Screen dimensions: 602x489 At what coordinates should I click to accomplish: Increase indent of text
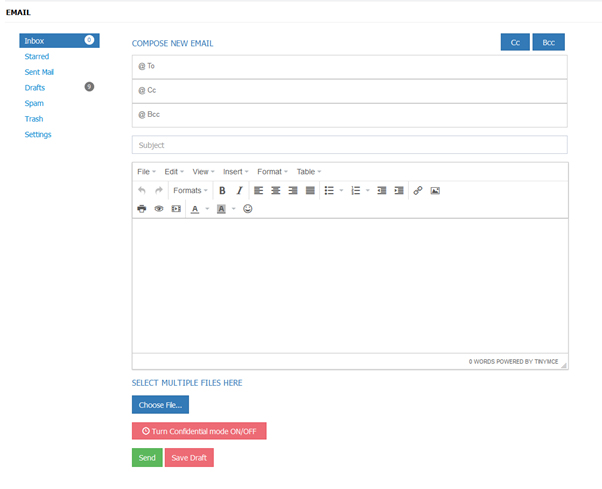(399, 190)
